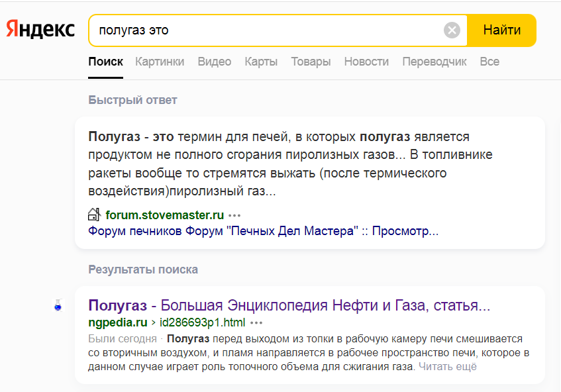The width and height of the screenshot is (561, 392).
Task: Open the Переводчик tab
Action: click(x=434, y=62)
